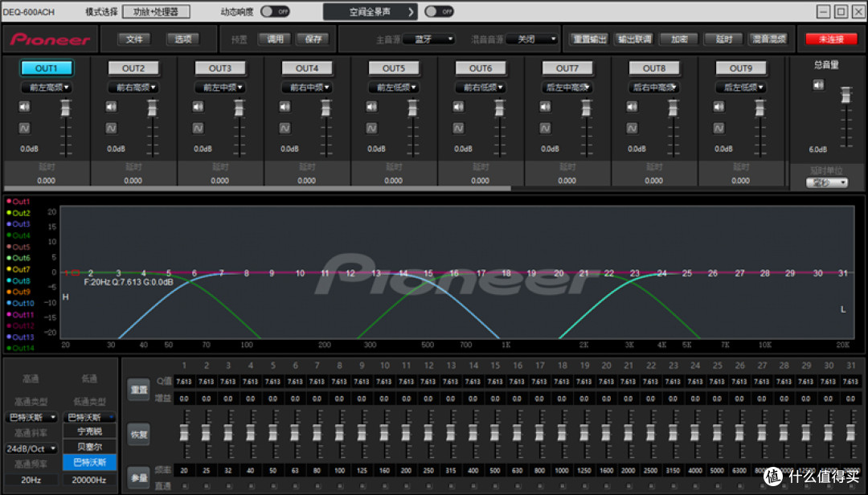Invert phase on OUT5 channel
Screen dimensions: 868x495
372,128
